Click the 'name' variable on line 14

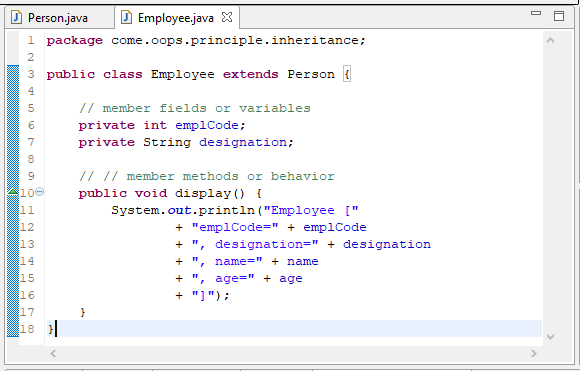click(x=303, y=262)
